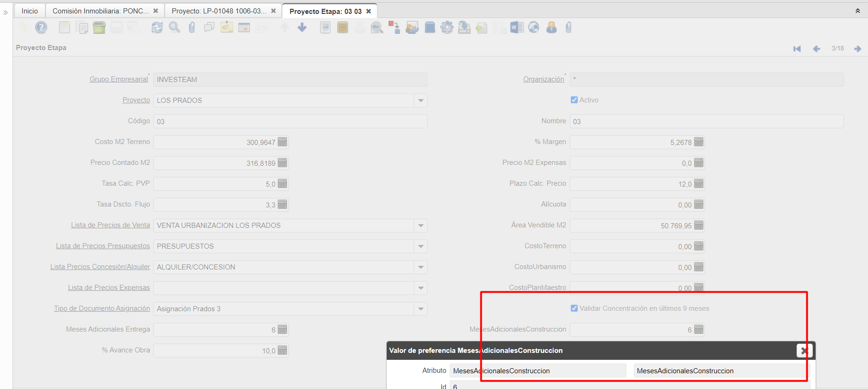Click the Refresh icon in toolbar
This screenshot has width=868, height=389.
tap(157, 28)
